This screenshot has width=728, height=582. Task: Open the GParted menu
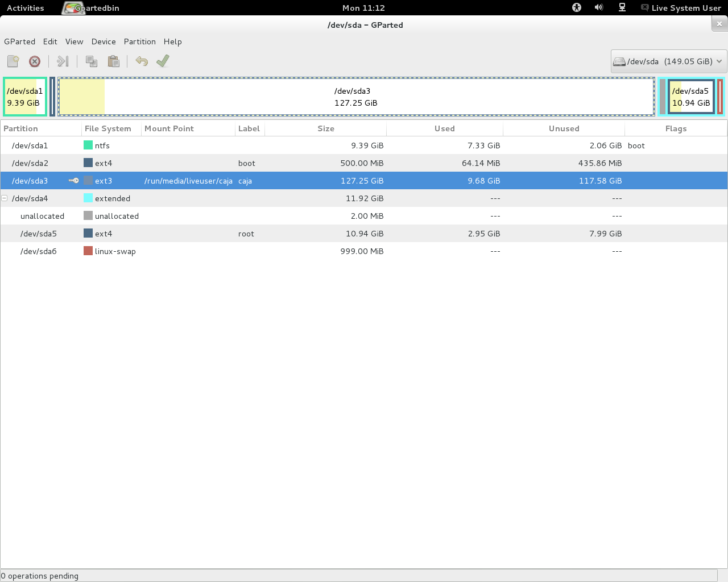pos(20,41)
